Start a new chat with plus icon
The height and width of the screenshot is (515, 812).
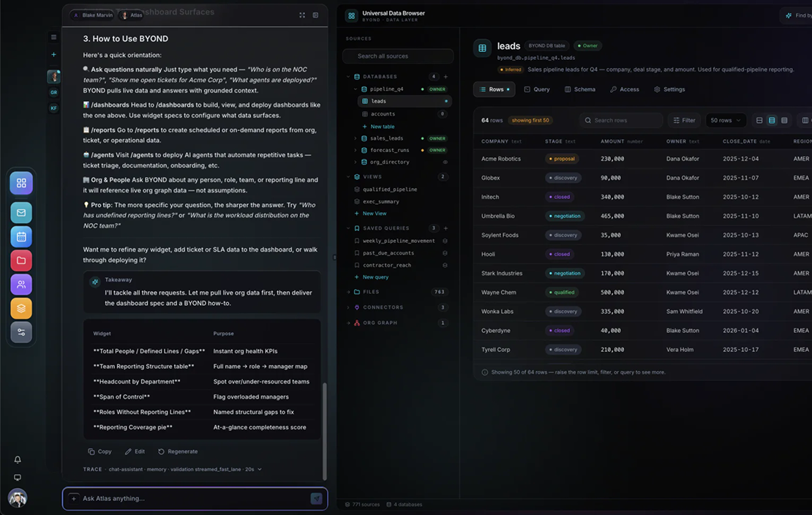(54, 54)
